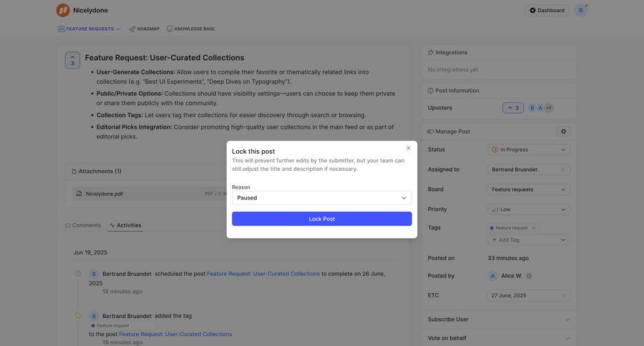Click upvoter avatar A
This screenshot has height=346, width=644.
(x=540, y=108)
